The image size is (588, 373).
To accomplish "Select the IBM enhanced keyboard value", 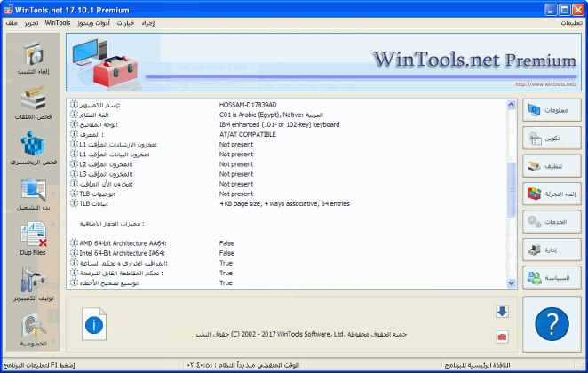I will point(280,124).
